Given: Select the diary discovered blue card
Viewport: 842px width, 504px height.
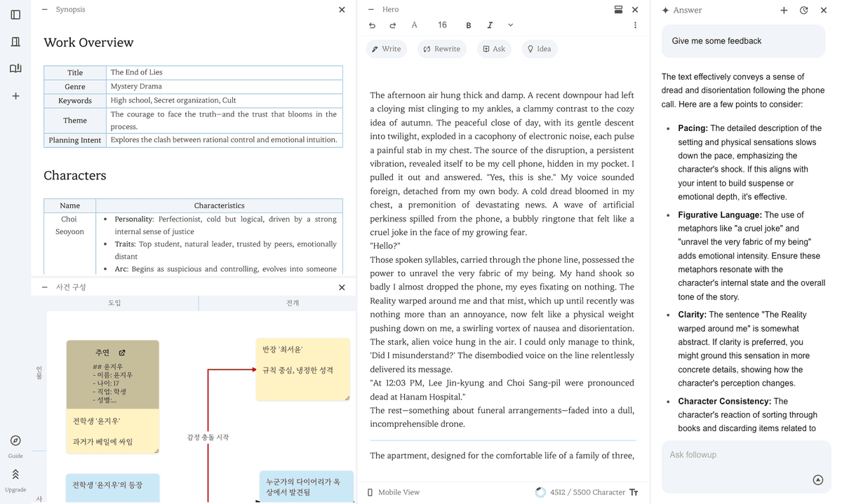Looking at the screenshot, I should point(306,486).
